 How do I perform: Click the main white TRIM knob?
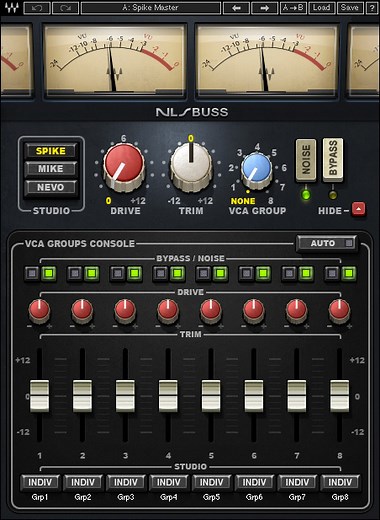(191, 166)
